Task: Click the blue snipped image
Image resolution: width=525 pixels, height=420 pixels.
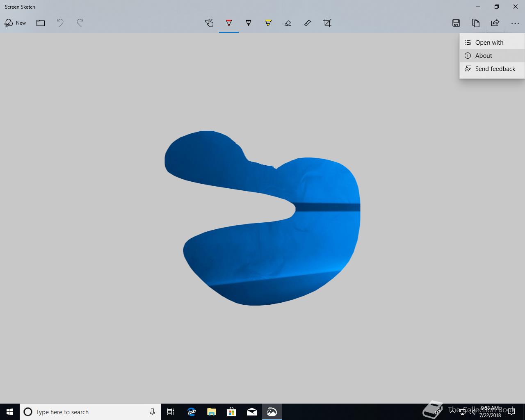Action: (x=262, y=218)
